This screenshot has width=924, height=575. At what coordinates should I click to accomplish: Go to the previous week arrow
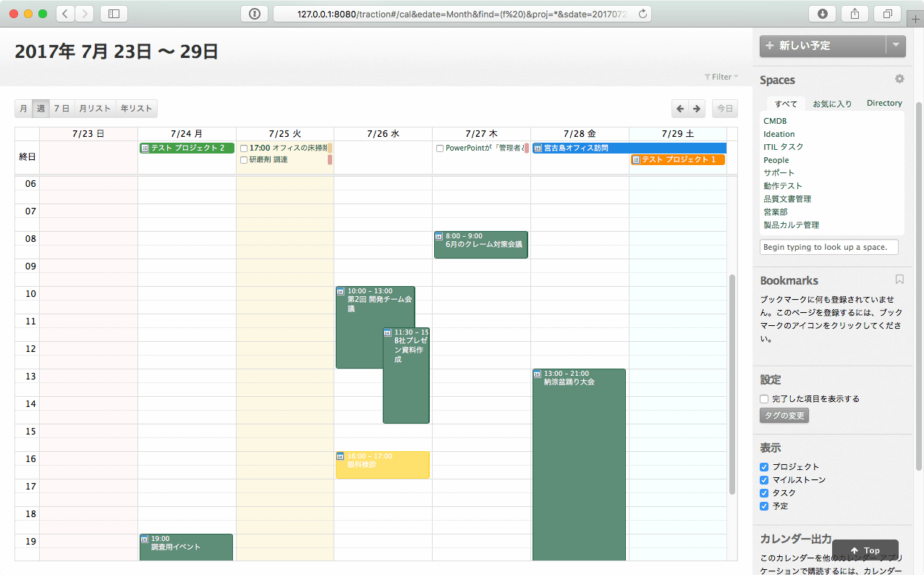click(x=680, y=109)
